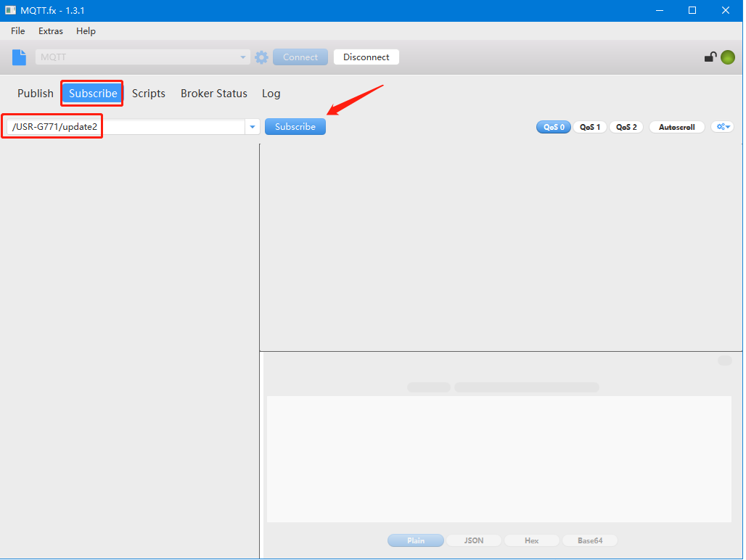
Task: Set payload display to JSON
Action: (474, 540)
